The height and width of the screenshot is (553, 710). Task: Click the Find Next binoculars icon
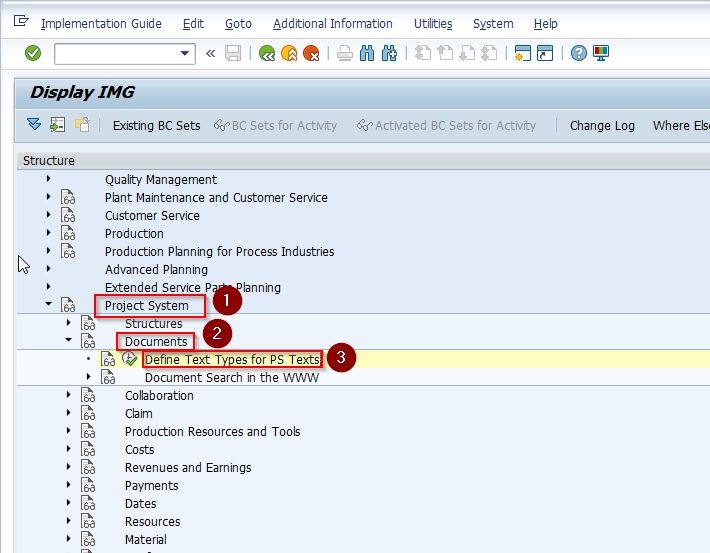click(389, 53)
